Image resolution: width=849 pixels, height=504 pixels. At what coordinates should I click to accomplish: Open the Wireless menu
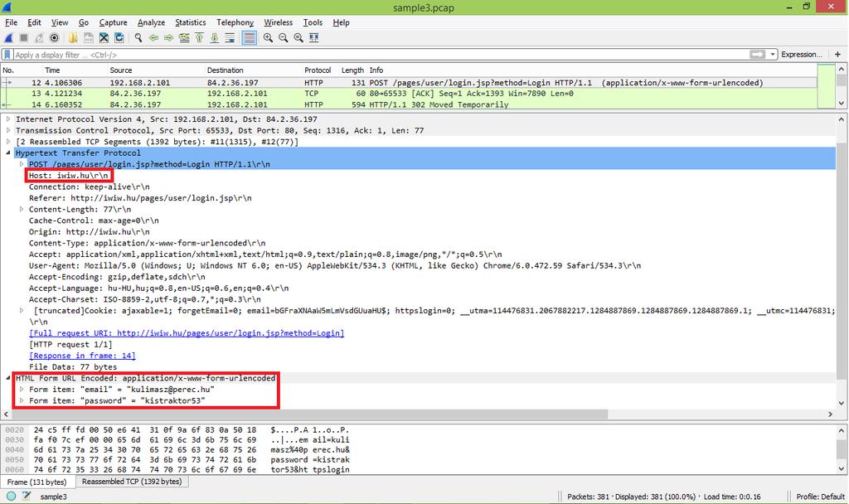click(x=279, y=22)
